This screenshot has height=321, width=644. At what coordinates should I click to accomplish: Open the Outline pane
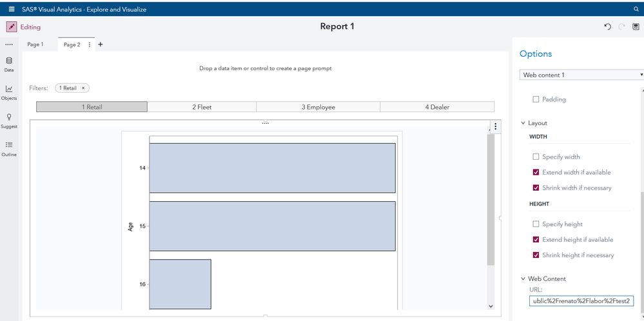coord(9,149)
